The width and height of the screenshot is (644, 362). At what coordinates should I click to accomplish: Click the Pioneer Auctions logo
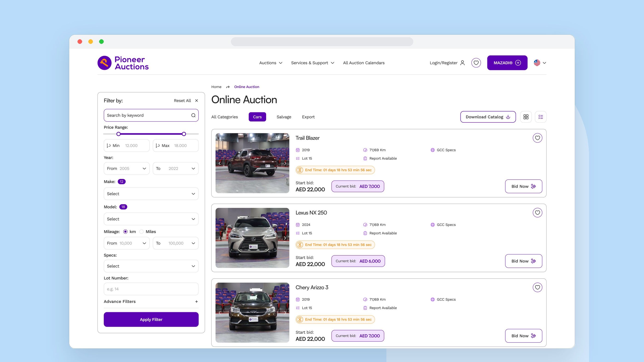pyautogui.click(x=123, y=63)
